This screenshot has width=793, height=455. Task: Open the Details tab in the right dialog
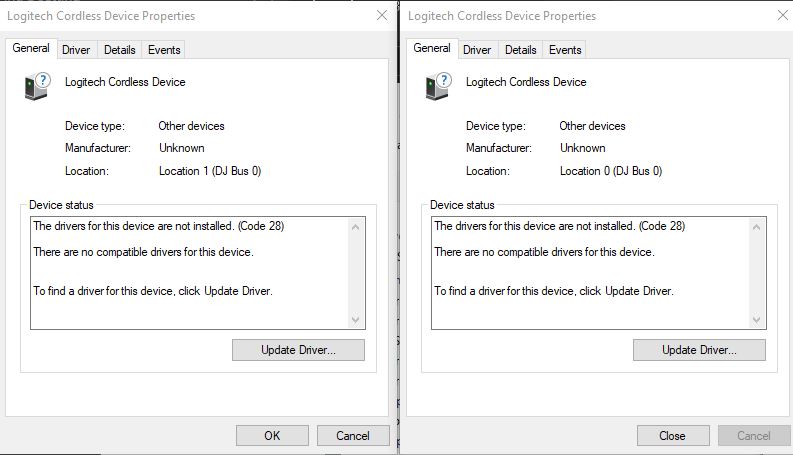tap(520, 50)
